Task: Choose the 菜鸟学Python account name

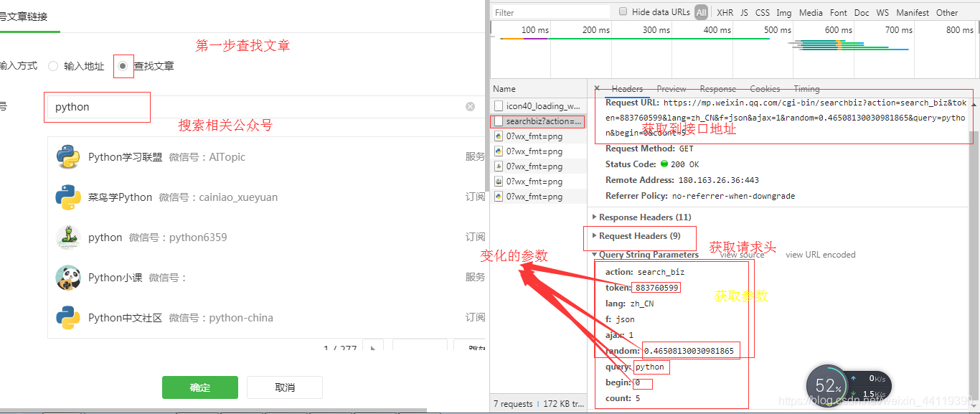Action: pos(121,197)
